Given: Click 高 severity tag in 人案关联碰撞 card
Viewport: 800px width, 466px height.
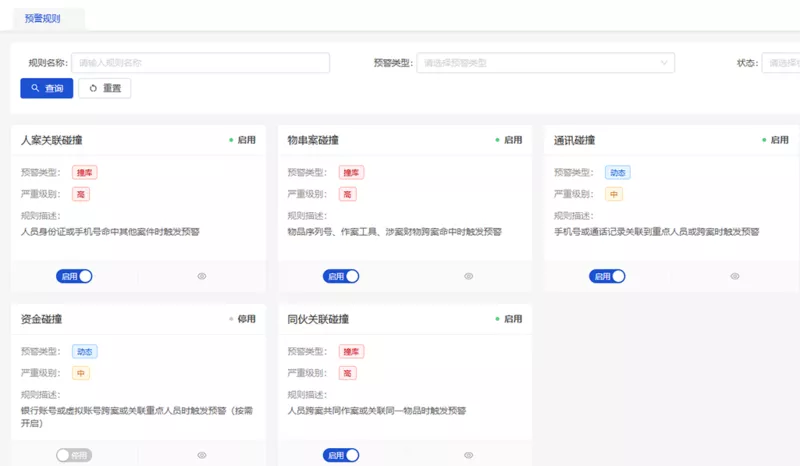Looking at the screenshot, I should (81, 194).
